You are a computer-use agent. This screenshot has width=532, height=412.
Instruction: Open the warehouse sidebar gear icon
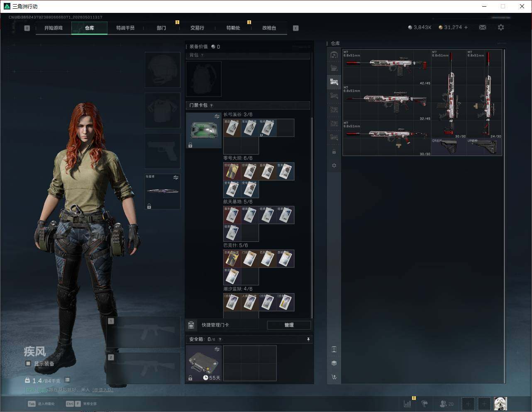334,166
